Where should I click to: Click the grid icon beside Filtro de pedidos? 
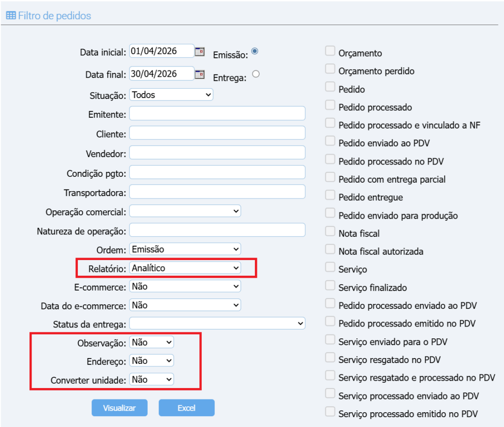coord(11,16)
